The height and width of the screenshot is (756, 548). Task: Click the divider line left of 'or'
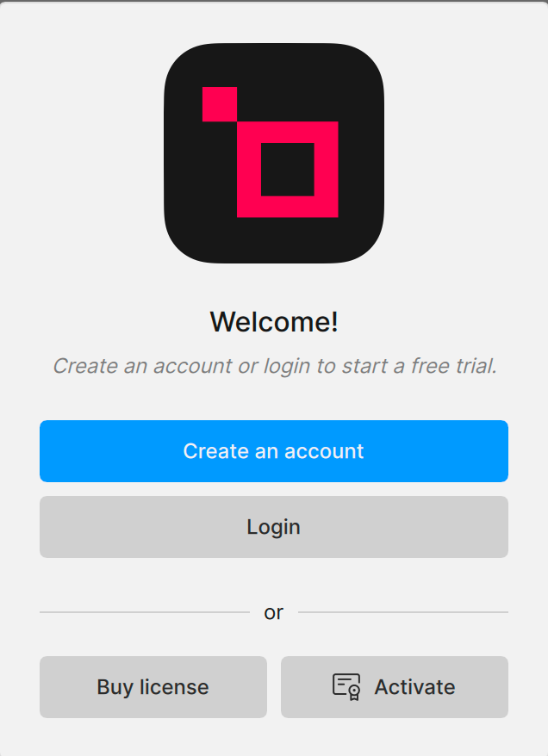tap(145, 612)
